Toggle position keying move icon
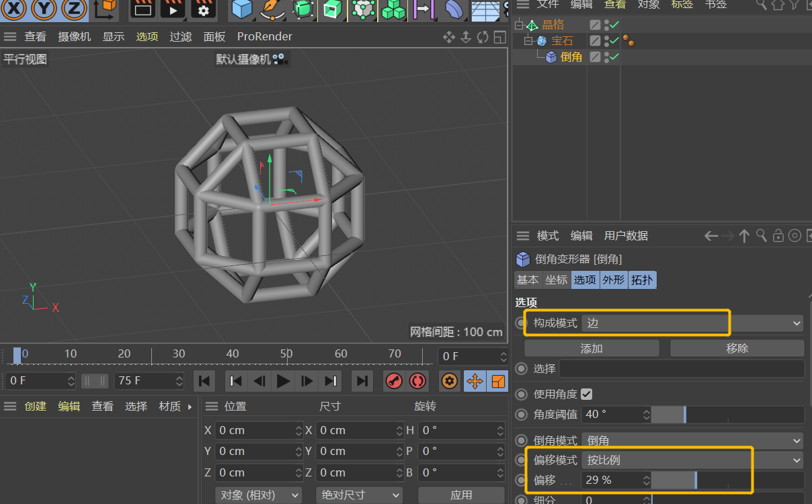 (475, 381)
